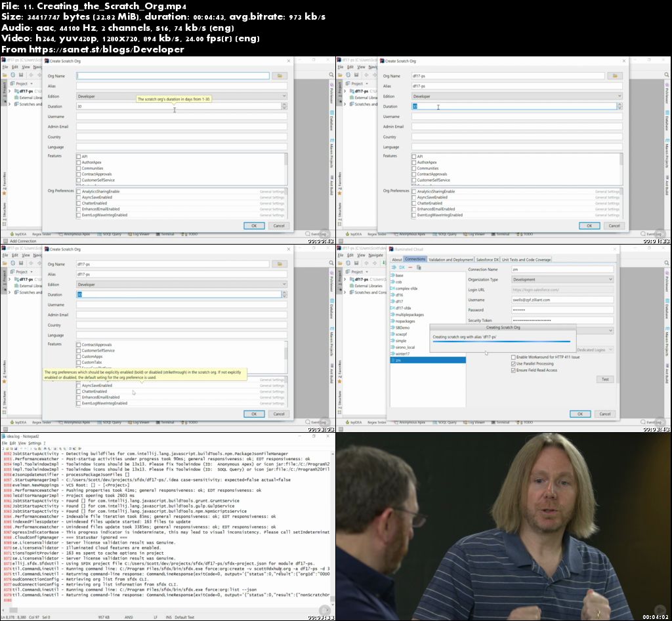Image resolution: width=672 pixels, height=621 pixels.
Task: Tick AuthorApex feature checkbox in 00:01:22 frame
Action: [414, 163]
